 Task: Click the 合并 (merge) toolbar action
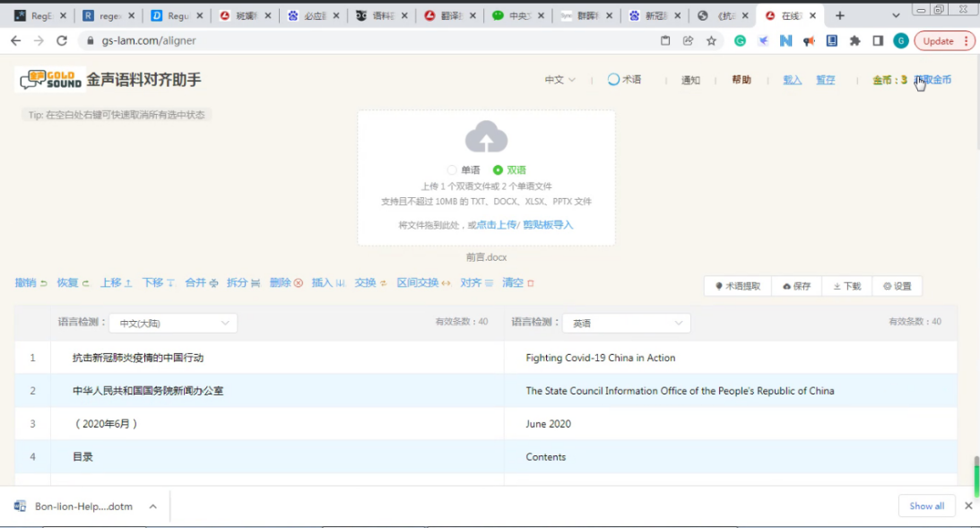pyautogui.click(x=202, y=282)
